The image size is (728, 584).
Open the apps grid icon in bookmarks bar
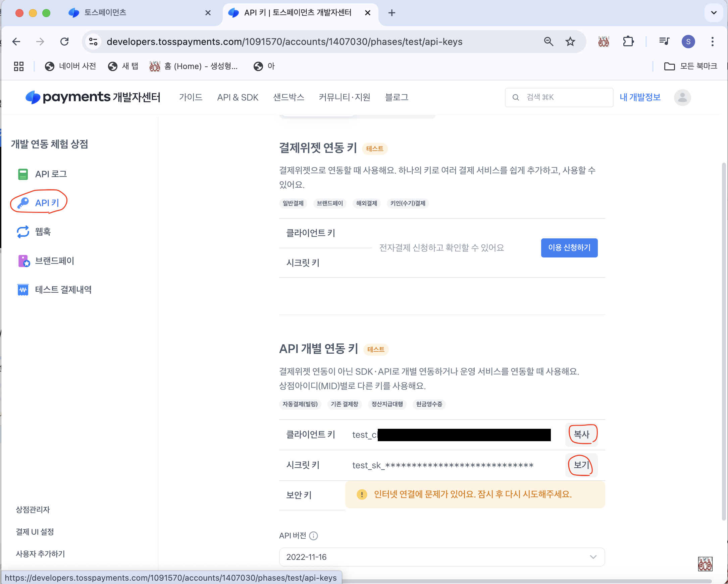19,66
